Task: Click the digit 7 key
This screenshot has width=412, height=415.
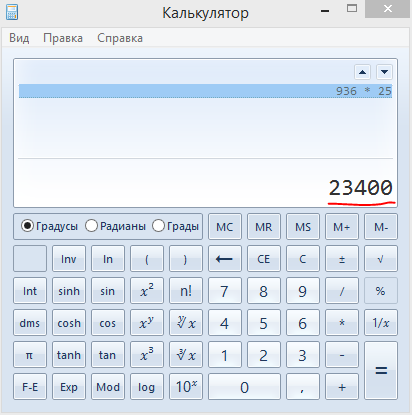Action: pyautogui.click(x=225, y=291)
